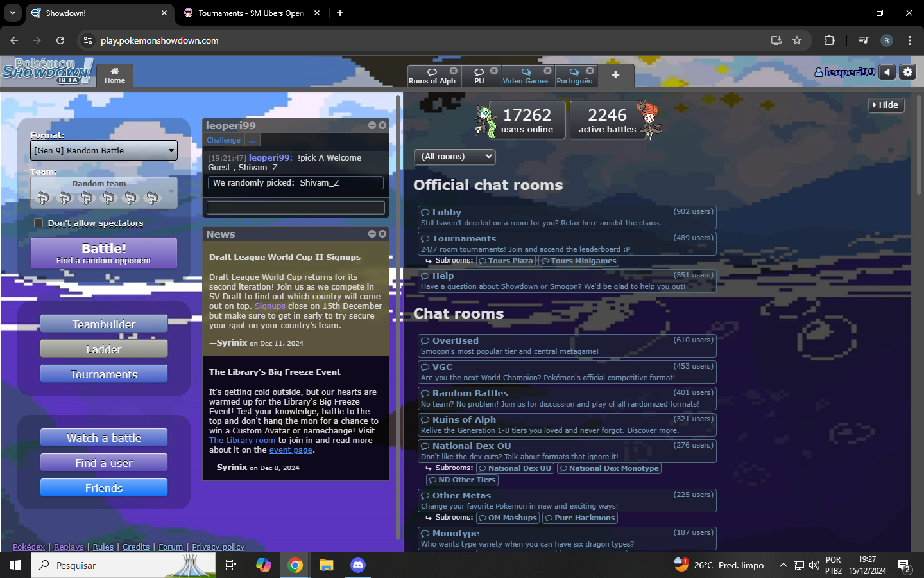Hide the rooms list panel
This screenshot has height=578, width=924.
coord(886,105)
